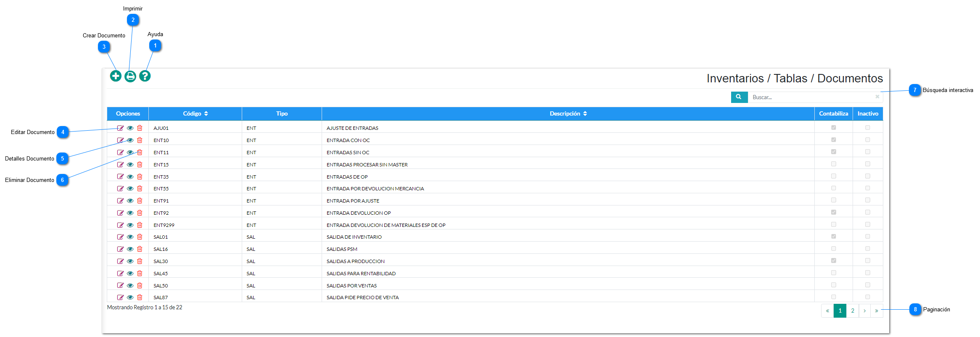Clear the search box with the X icon
980x337 pixels.
[x=877, y=97]
